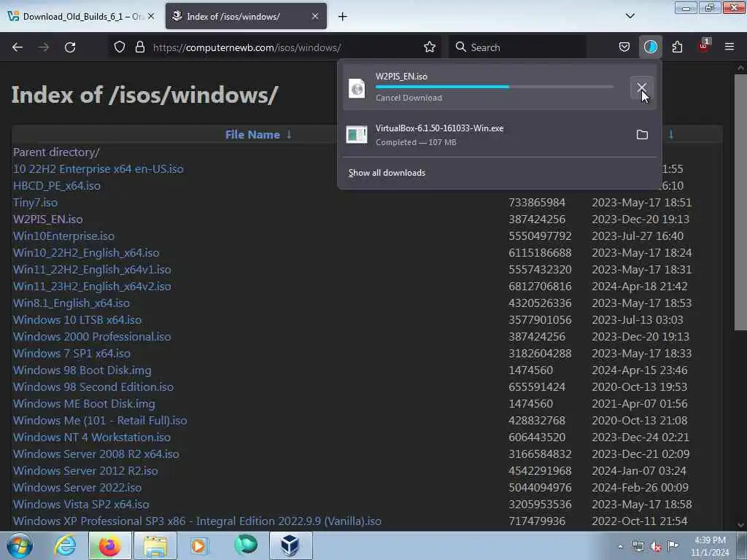Show hidden system tray icons
This screenshot has height=560, width=747.
[620, 547]
